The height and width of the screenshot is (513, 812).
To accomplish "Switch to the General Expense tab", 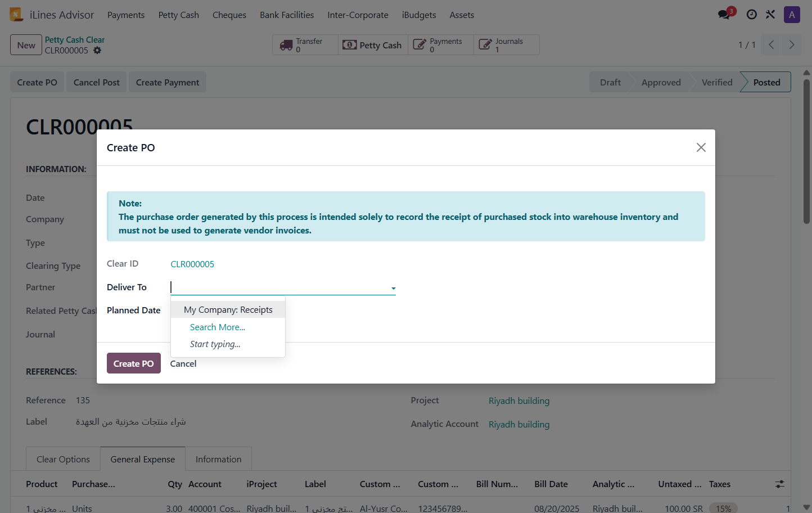I will (143, 459).
